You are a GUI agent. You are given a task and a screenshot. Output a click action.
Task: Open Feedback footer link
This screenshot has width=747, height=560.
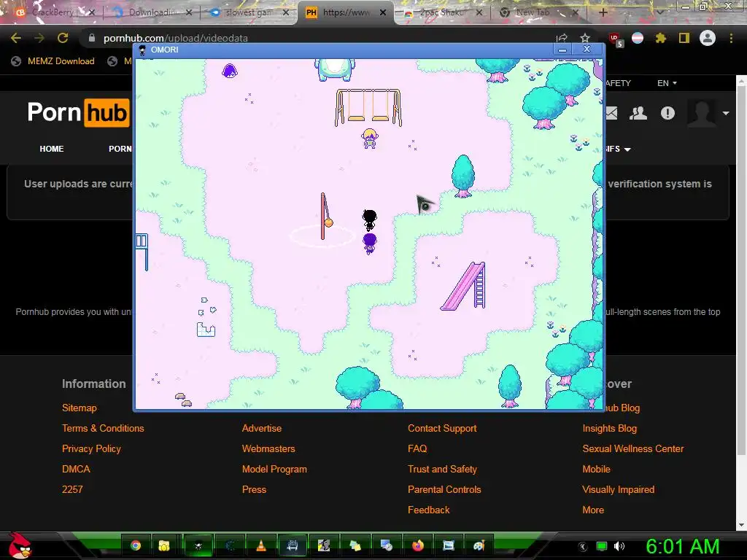429,510
